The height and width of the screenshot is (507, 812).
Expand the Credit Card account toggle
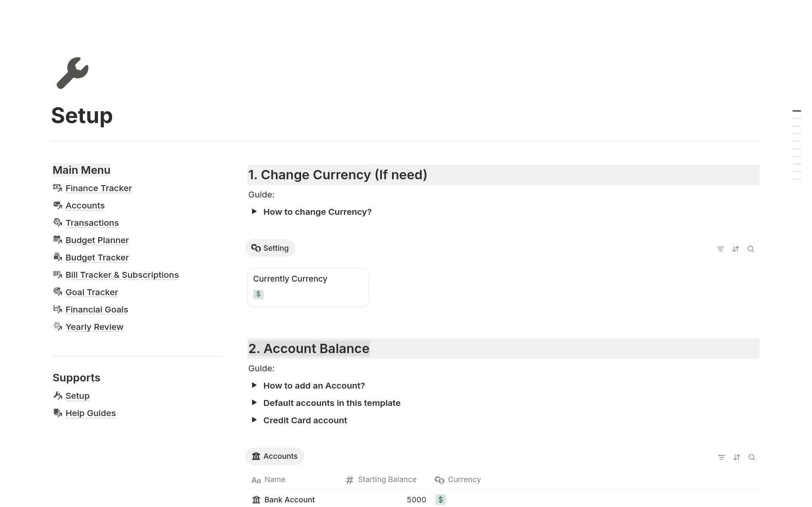[x=254, y=420]
